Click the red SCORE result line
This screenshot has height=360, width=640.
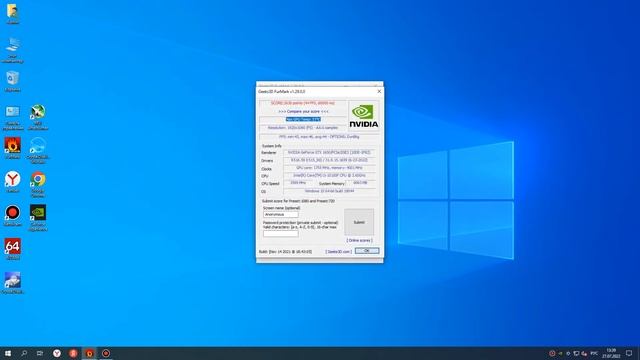pos(303,103)
